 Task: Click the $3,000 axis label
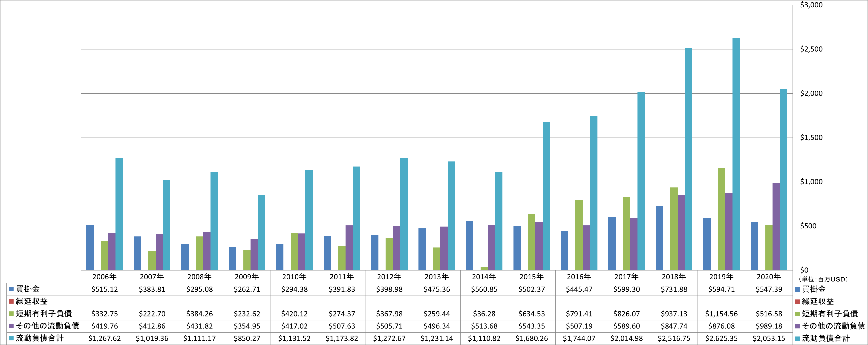click(x=811, y=5)
